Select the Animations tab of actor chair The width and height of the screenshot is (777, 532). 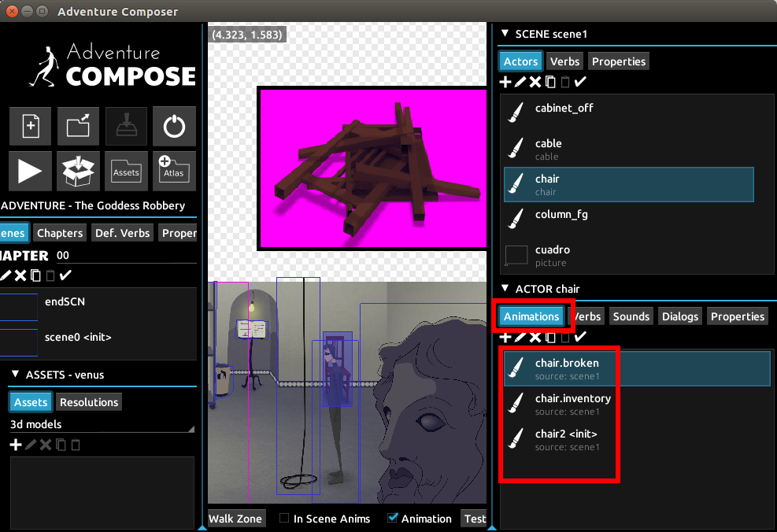click(x=531, y=316)
